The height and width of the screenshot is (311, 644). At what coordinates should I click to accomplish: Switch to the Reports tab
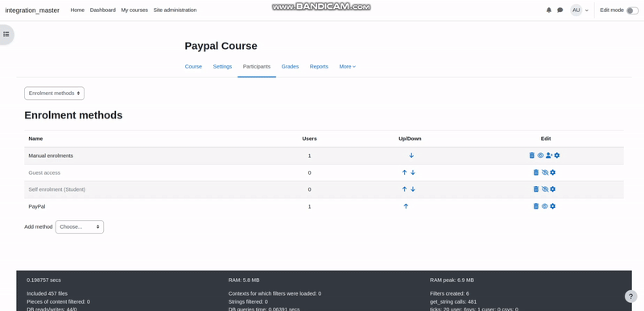tap(319, 67)
